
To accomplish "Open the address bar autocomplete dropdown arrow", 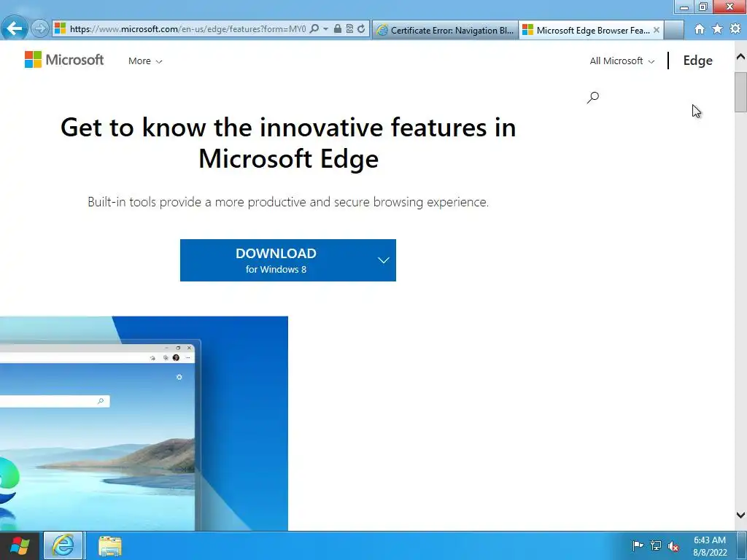I will click(x=326, y=29).
